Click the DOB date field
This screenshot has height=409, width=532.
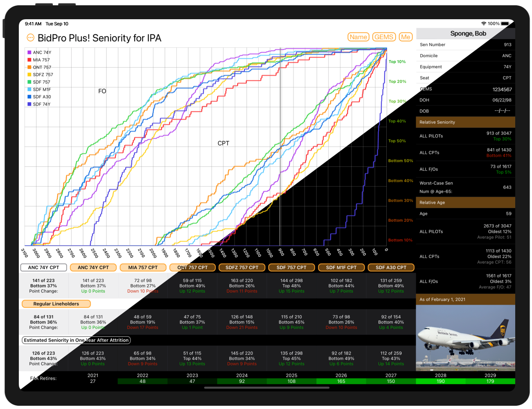[x=502, y=111]
